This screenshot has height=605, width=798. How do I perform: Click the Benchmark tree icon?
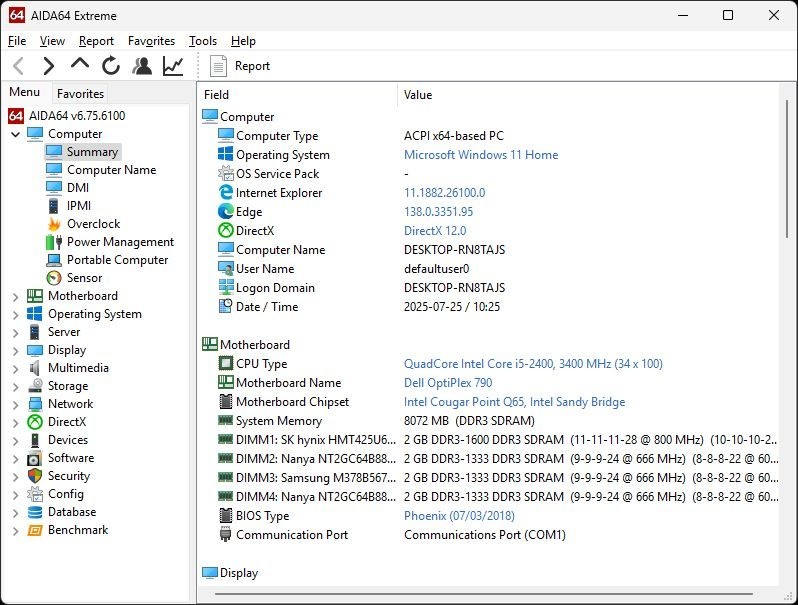tap(35, 530)
